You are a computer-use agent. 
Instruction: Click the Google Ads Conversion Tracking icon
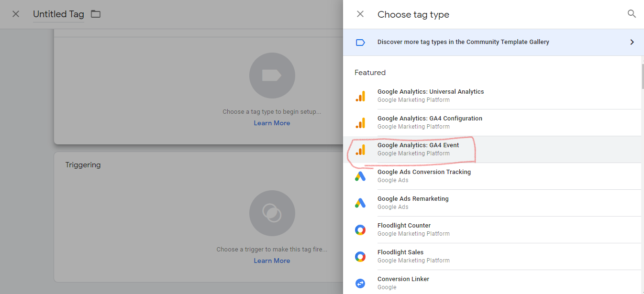click(360, 176)
